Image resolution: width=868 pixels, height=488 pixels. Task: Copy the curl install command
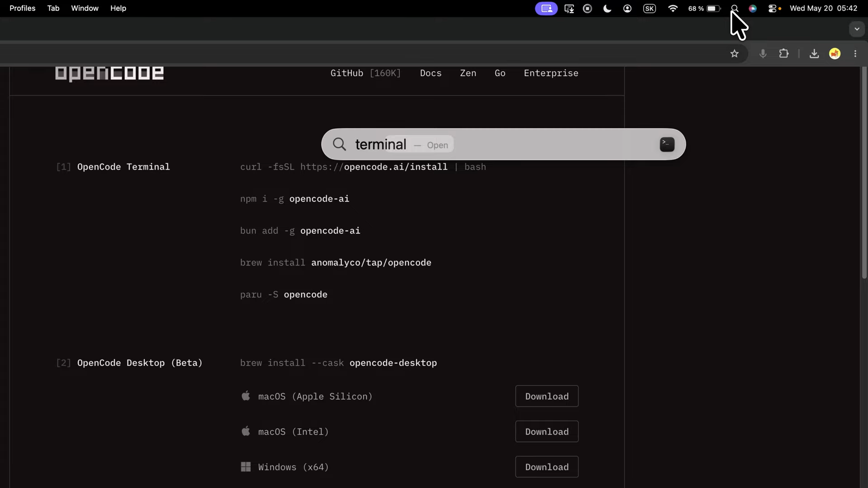click(363, 167)
